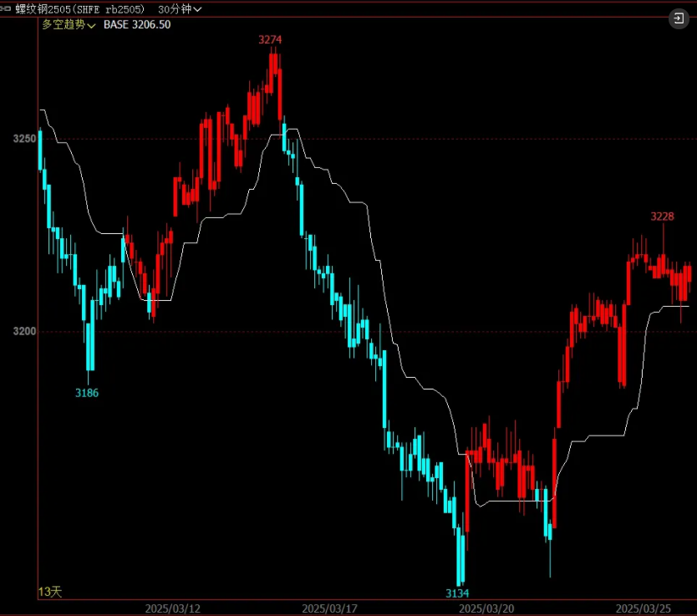The height and width of the screenshot is (616, 697).
Task: Open the 30分钟 timeframe dropdown
Action: [180, 9]
